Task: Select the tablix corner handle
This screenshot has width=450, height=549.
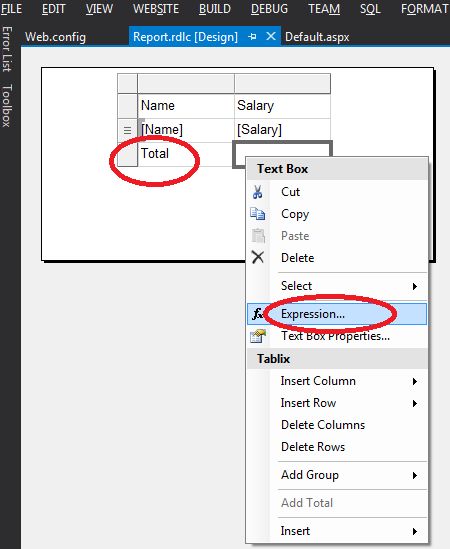Action: point(127,83)
